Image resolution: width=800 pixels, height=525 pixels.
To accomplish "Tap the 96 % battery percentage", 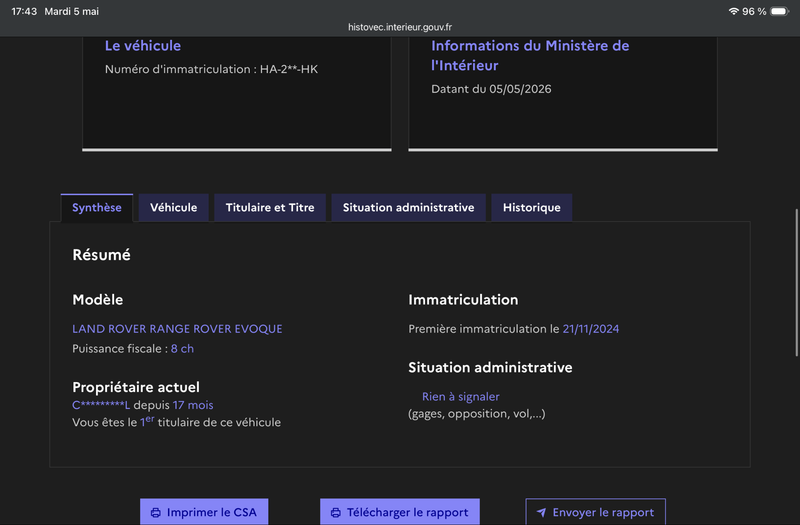I will point(754,11).
